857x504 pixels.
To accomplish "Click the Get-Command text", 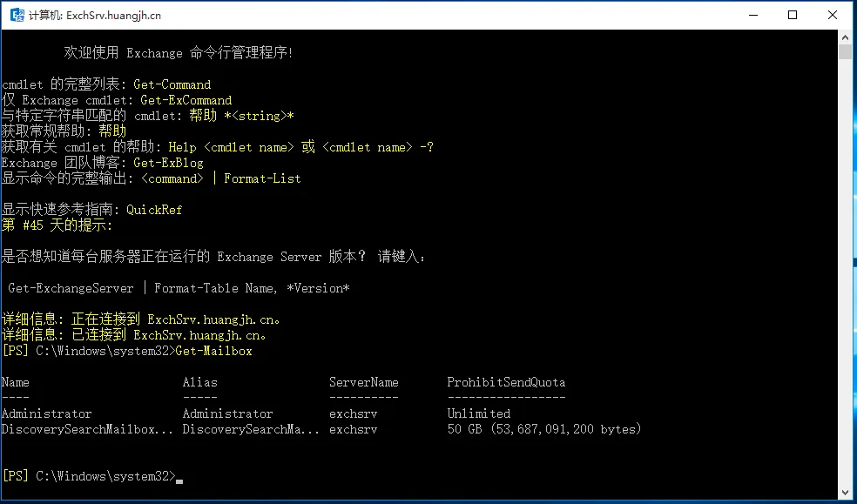I will tap(172, 84).
